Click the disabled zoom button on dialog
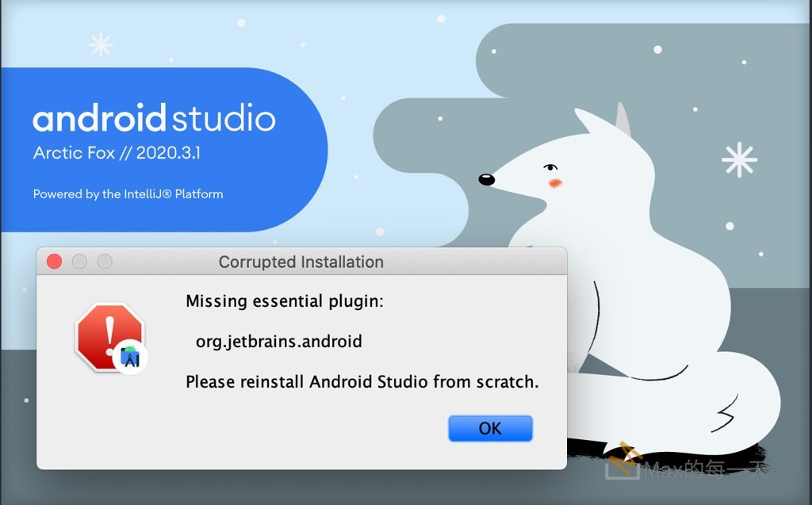 point(105,262)
